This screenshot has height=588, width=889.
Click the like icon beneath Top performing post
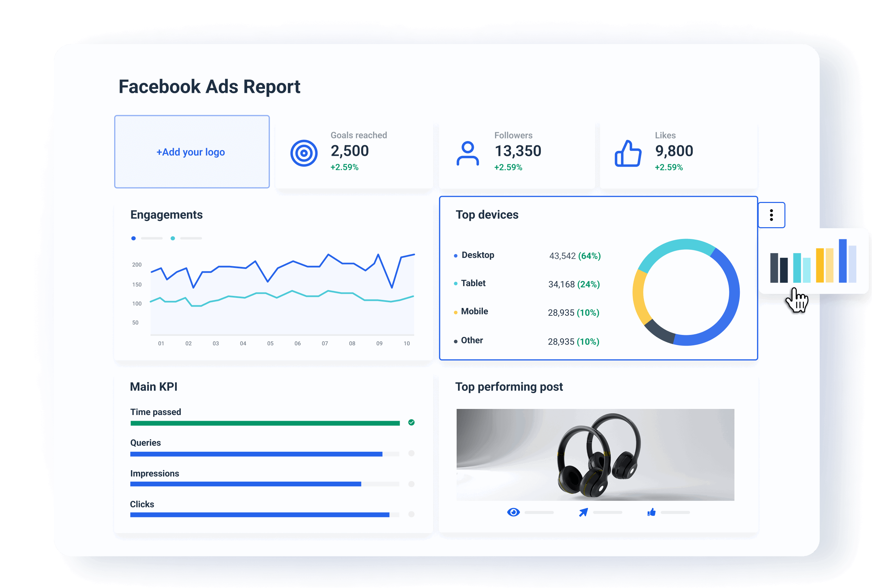point(652,512)
